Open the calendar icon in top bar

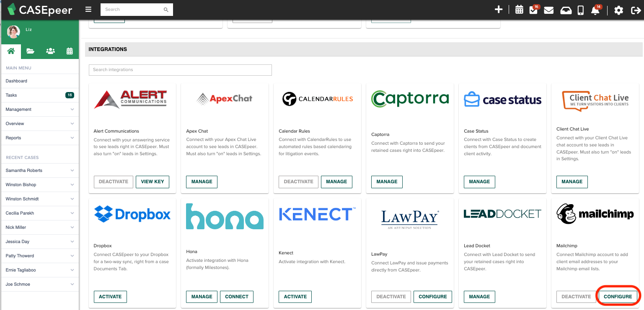pos(519,10)
